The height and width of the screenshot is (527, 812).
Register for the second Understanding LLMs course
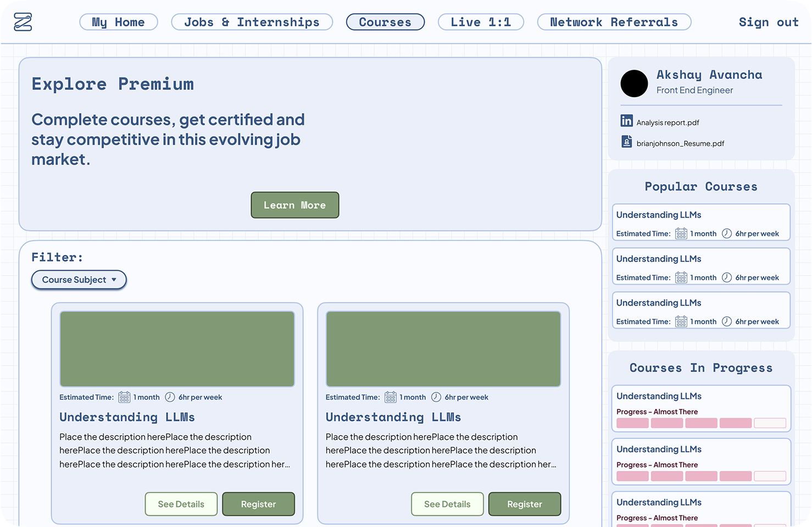524,504
